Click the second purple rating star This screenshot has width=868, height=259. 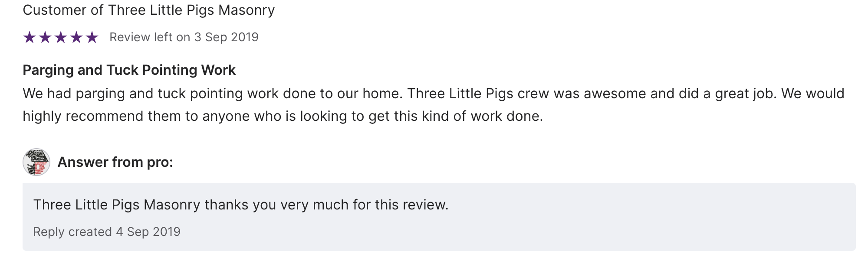click(45, 37)
